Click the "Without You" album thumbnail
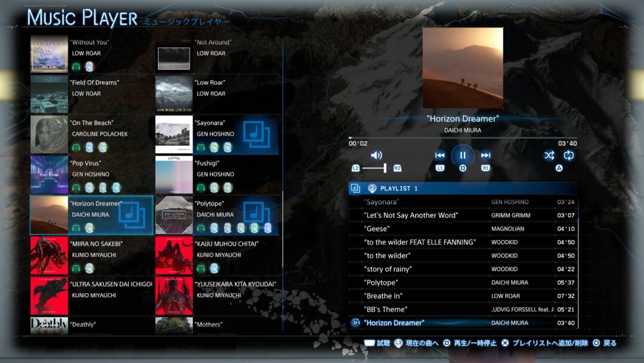Screen dimensions: 644x363 [49, 54]
